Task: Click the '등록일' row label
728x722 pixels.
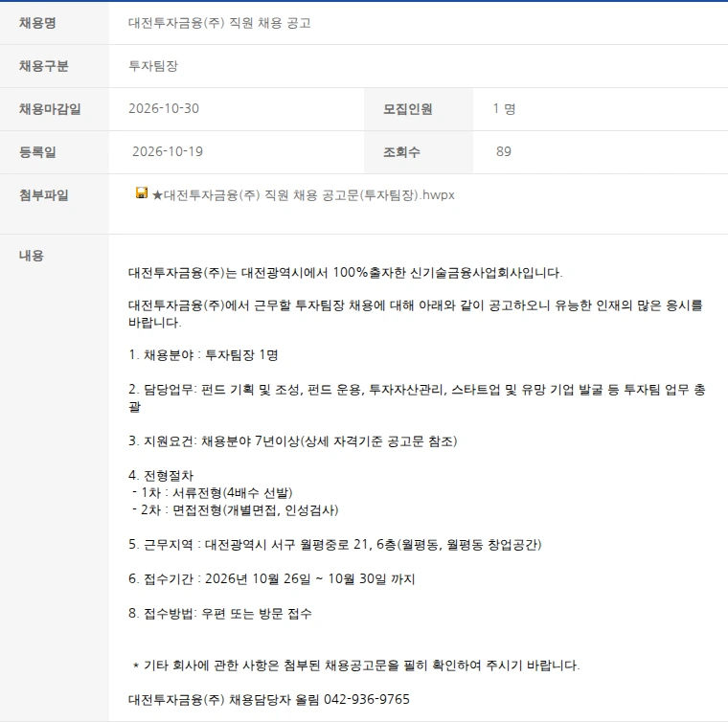Action: tap(37, 151)
